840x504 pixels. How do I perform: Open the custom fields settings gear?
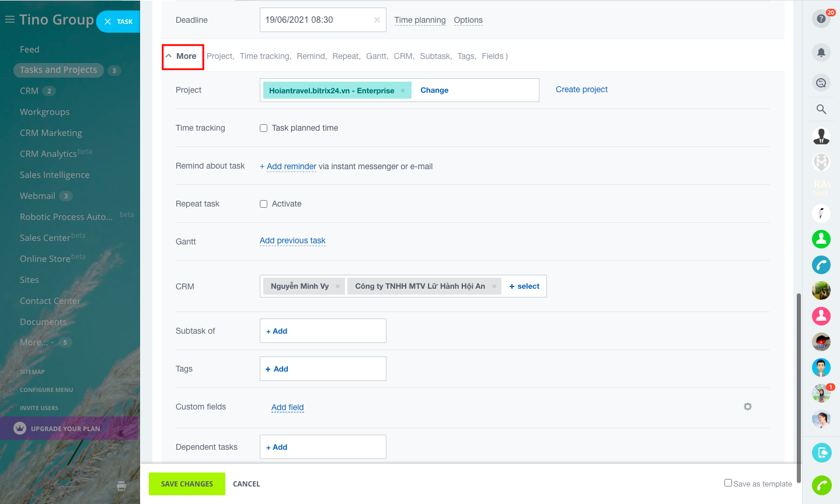click(x=748, y=407)
